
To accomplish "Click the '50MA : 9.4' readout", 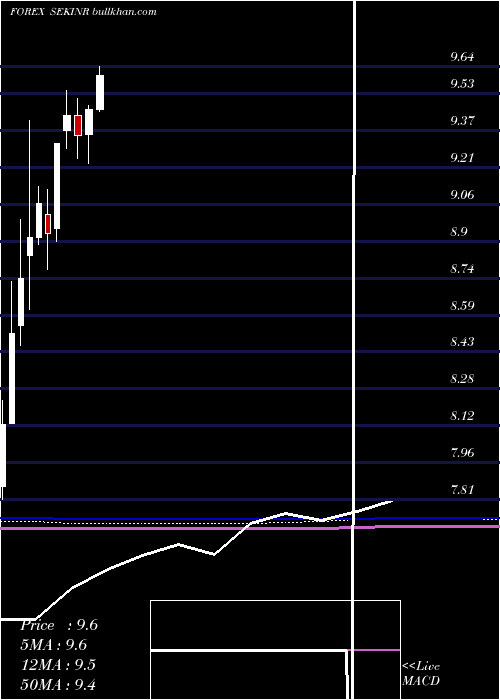I will tap(58, 684).
